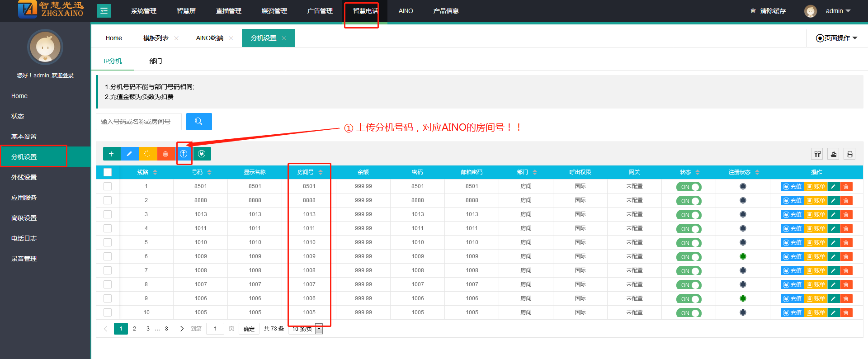Viewport: 868px width, 359px height.
Task: Click the yen batch recharge toolbar icon
Action: point(202,154)
